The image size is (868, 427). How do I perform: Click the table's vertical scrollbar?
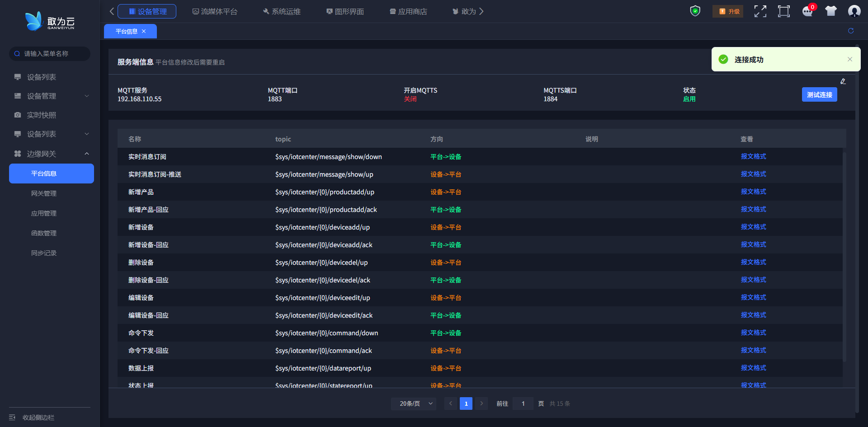coord(844,258)
